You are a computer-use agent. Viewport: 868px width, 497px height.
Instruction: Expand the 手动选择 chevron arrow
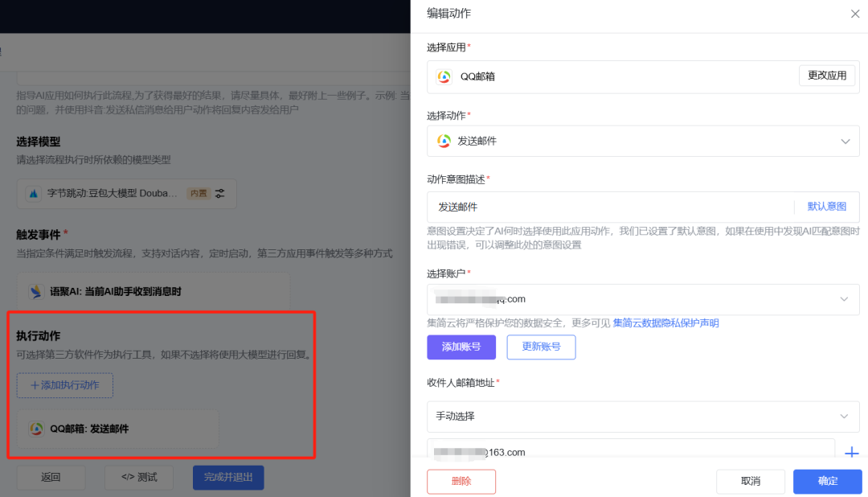point(844,416)
